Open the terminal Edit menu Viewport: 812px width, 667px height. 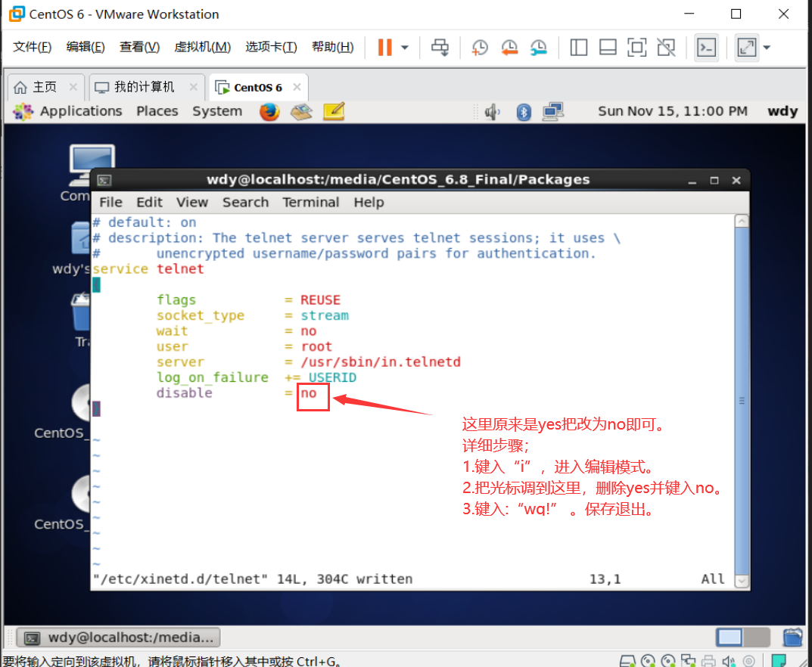pyautogui.click(x=149, y=203)
